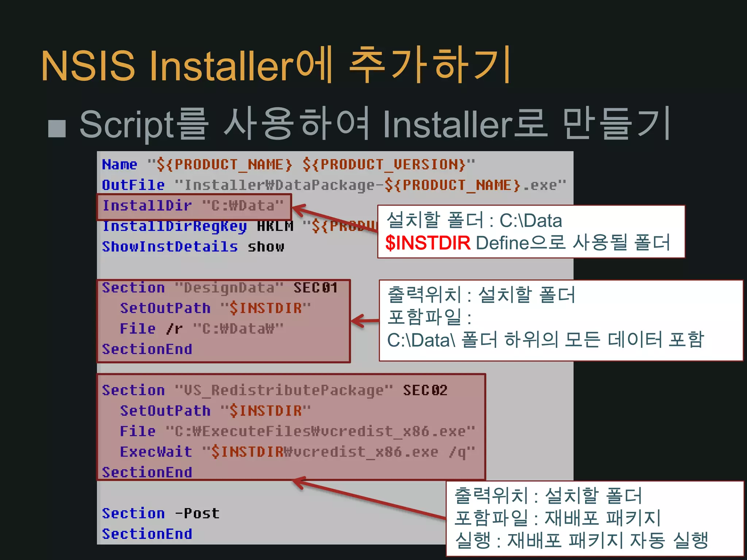Click the "포함파일 :" line in middle callout
This screenshot has width=747, height=560.
coord(430,317)
